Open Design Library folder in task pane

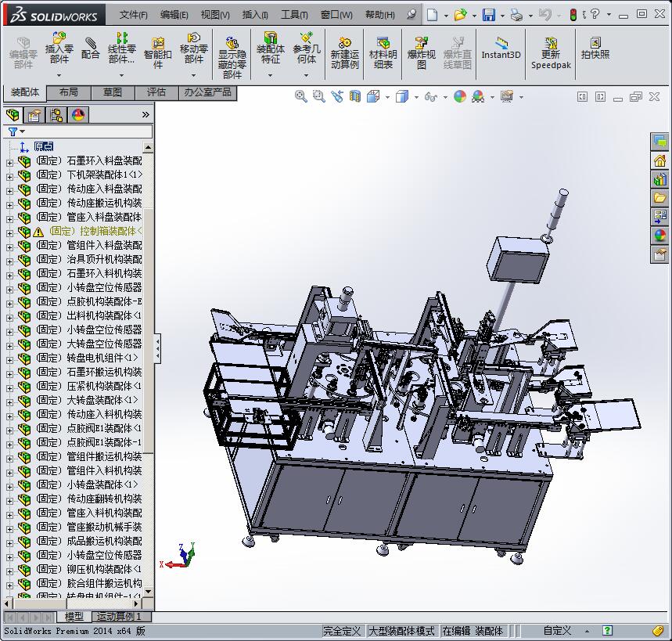(659, 198)
